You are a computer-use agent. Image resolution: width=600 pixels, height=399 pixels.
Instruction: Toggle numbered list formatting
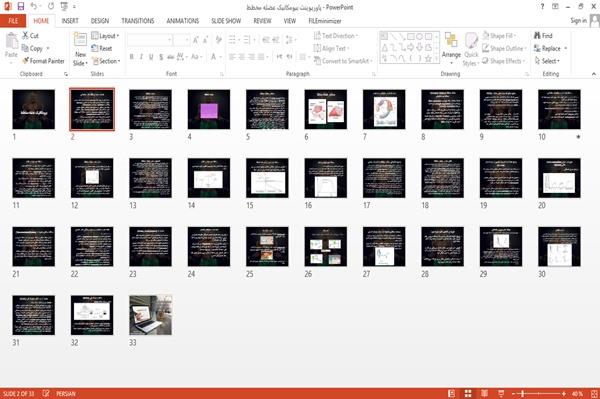(x=247, y=40)
